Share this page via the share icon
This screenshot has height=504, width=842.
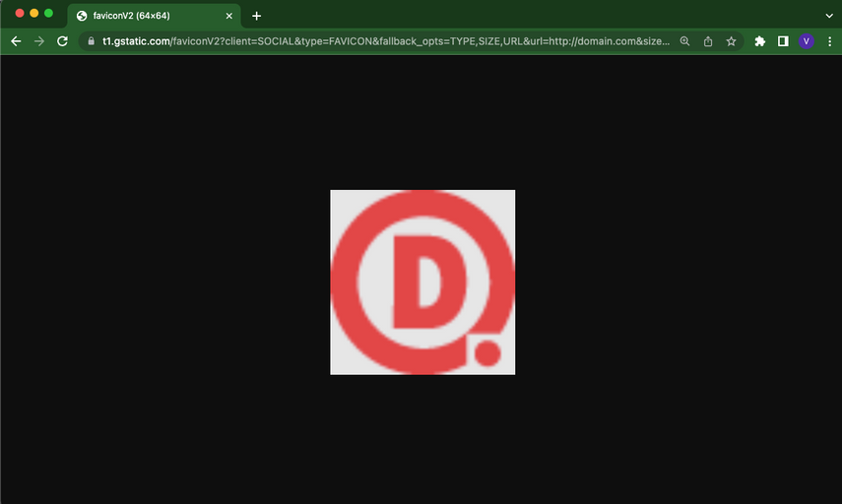click(708, 41)
